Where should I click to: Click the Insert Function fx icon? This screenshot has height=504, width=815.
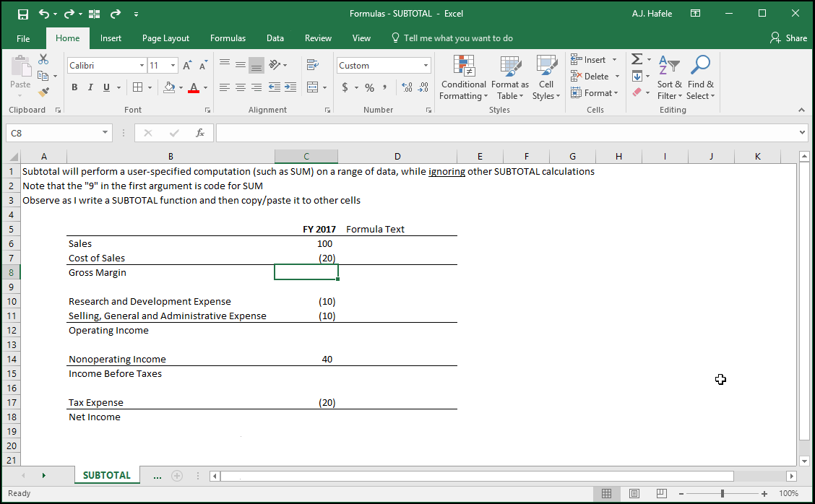200,133
